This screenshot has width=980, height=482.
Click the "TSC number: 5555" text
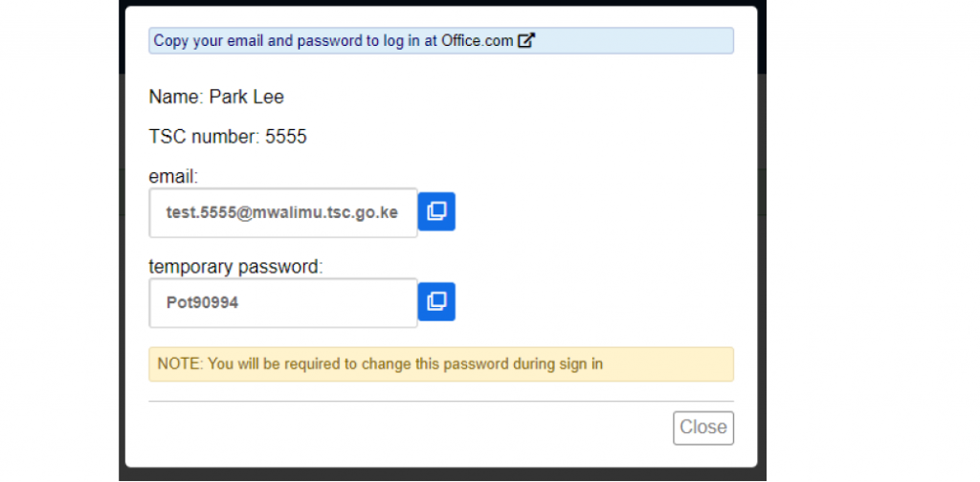pos(228,137)
